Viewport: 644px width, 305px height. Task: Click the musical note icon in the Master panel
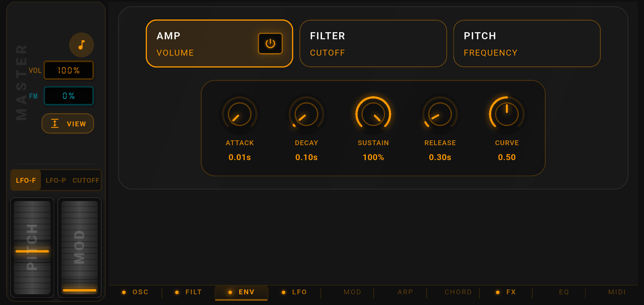click(x=82, y=45)
